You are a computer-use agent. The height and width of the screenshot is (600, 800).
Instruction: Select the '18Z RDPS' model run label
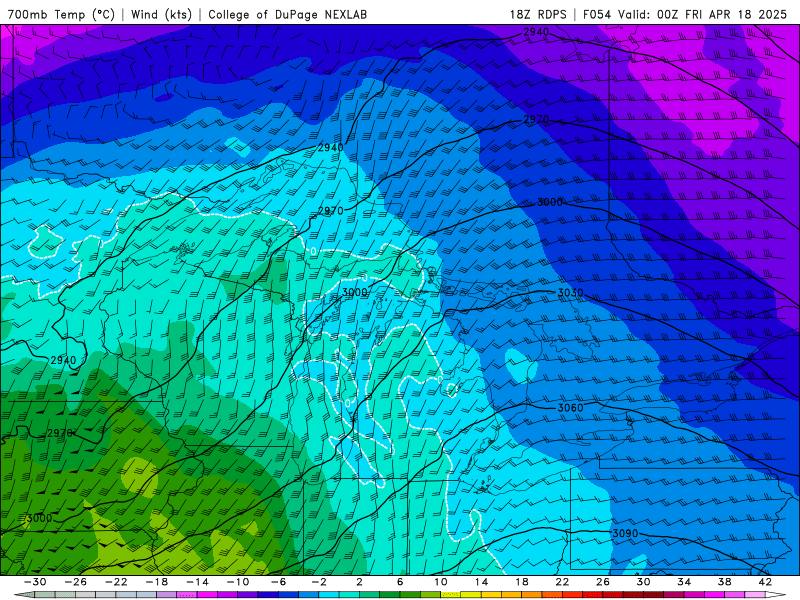pos(538,14)
